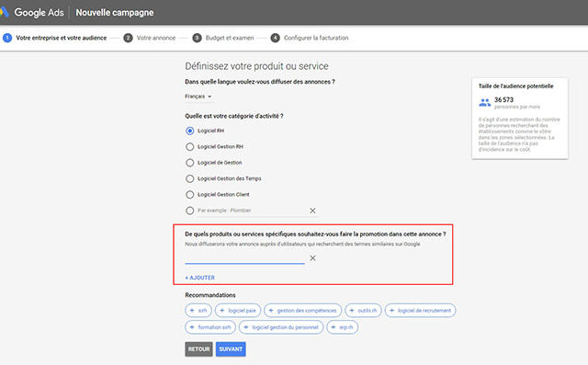
Task: Add the logiciel paie recommendation
Action: (238, 310)
